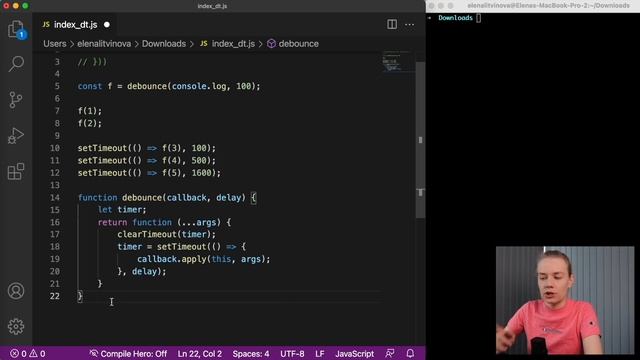Click the editor vertical scrollbar
Image resolution: width=640 pixels, height=360 pixels.
(x=420, y=139)
